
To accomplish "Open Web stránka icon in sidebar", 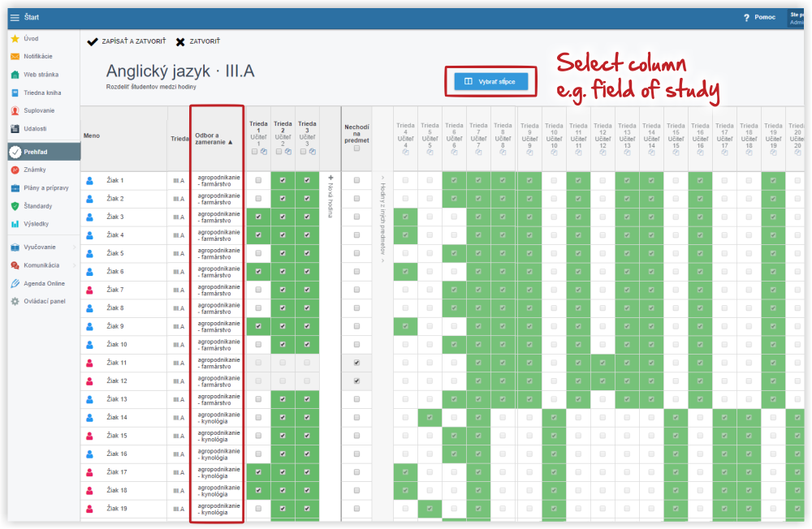I will click(x=15, y=75).
